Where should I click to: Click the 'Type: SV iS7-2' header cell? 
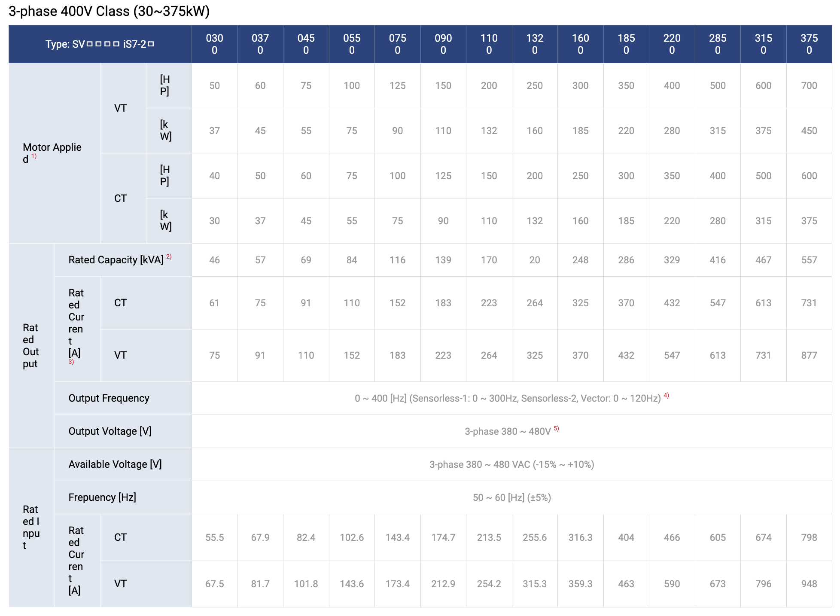click(100, 44)
